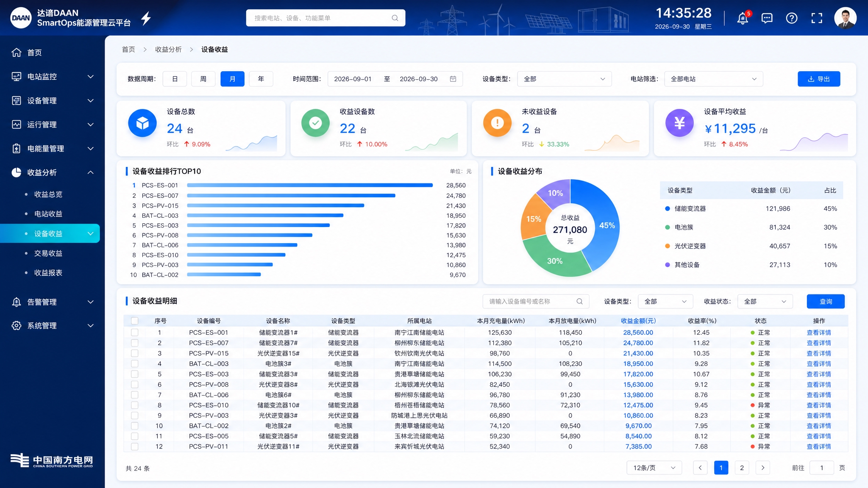Open the messages chat icon
This screenshot has height=488, width=868.
[x=767, y=18]
